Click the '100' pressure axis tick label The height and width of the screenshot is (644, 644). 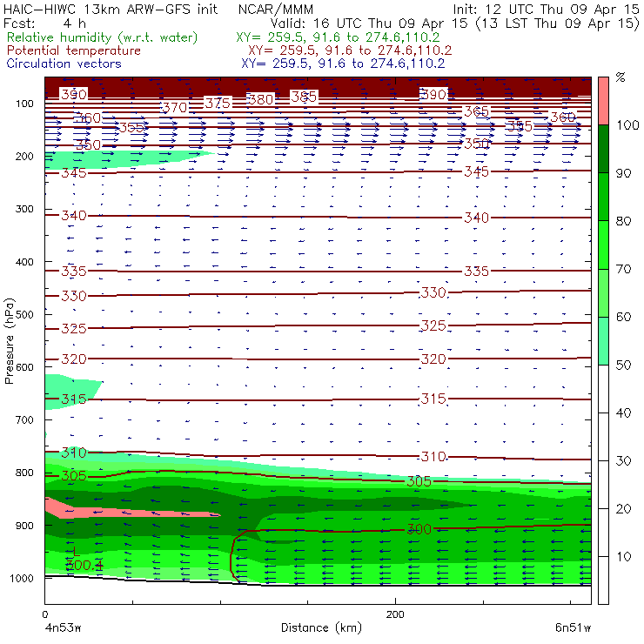tap(24, 104)
